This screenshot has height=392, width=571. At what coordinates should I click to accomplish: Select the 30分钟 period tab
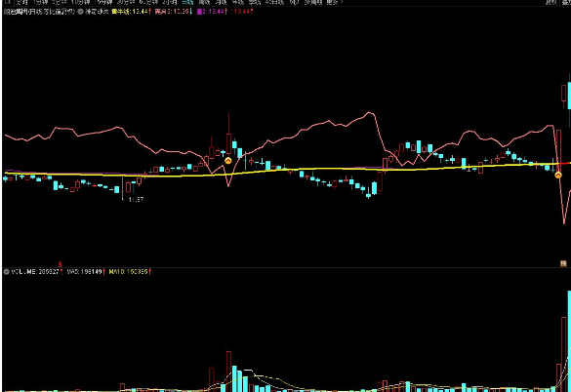point(126,2)
